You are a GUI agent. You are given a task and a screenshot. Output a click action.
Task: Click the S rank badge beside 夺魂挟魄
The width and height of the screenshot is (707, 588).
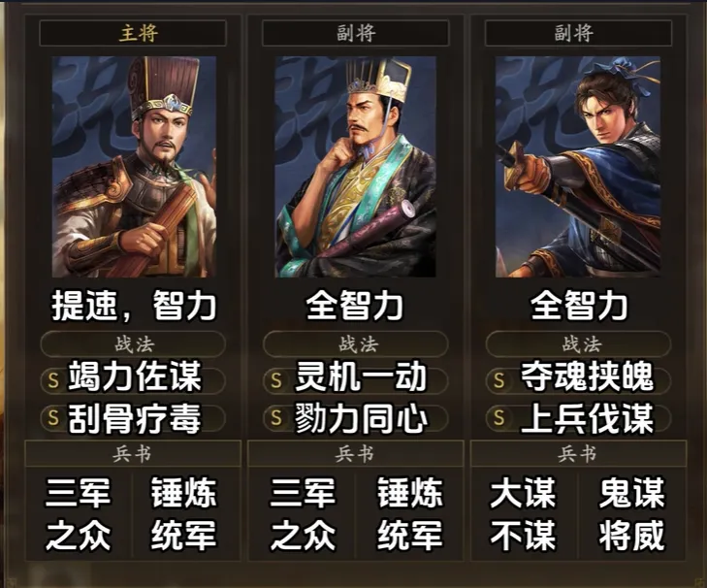(x=498, y=380)
